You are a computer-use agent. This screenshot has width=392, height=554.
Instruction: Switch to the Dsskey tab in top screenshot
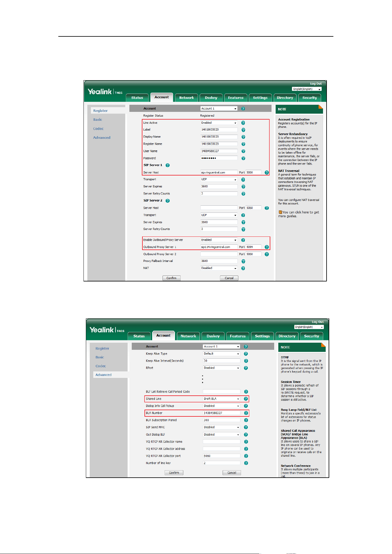point(211,98)
